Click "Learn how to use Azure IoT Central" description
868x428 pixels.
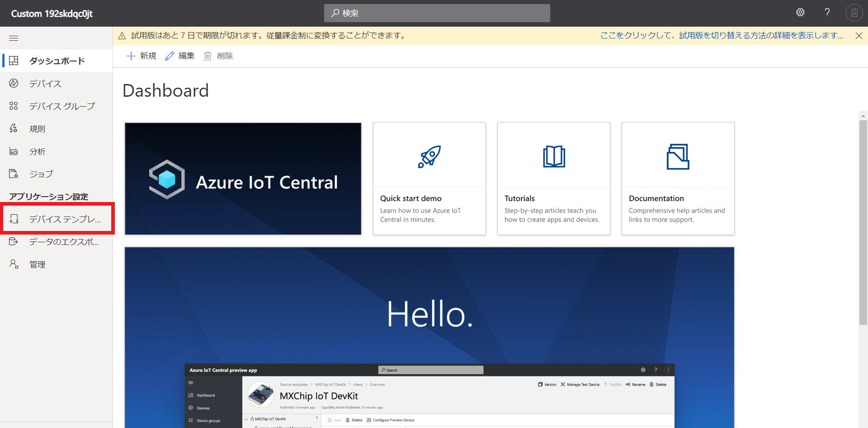[420, 215]
